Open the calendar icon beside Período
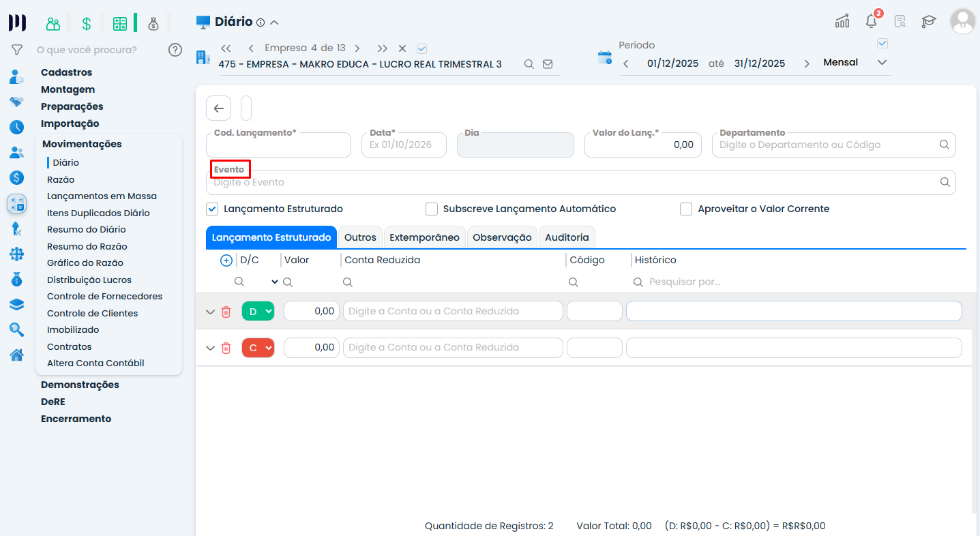980x536 pixels. tap(605, 57)
